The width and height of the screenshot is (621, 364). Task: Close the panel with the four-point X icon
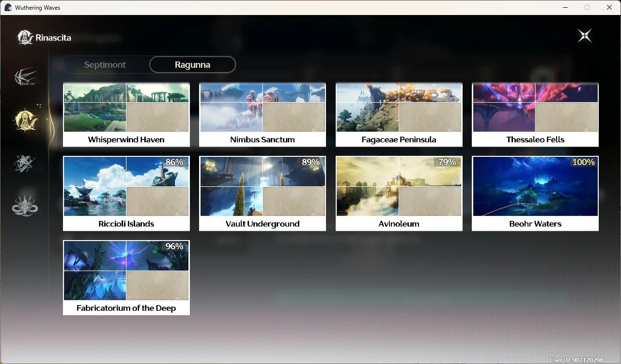click(x=585, y=36)
